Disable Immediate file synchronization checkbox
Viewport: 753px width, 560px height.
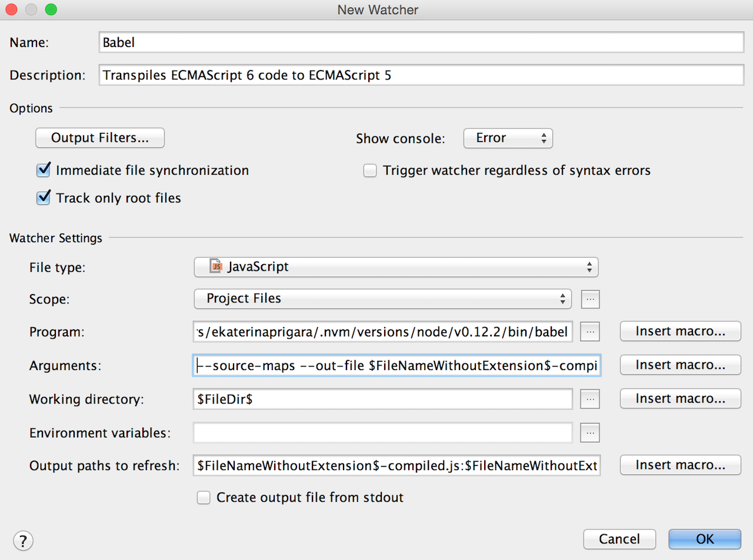click(44, 171)
